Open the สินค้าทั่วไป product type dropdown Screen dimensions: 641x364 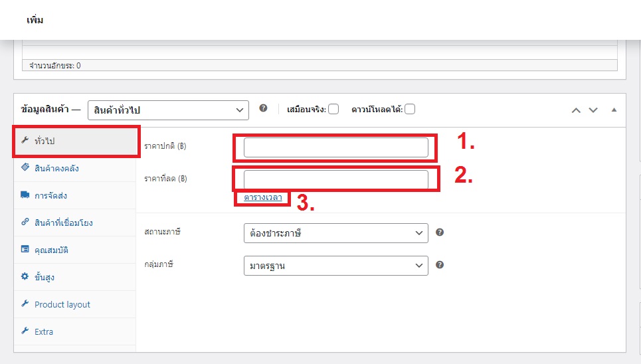pos(167,110)
